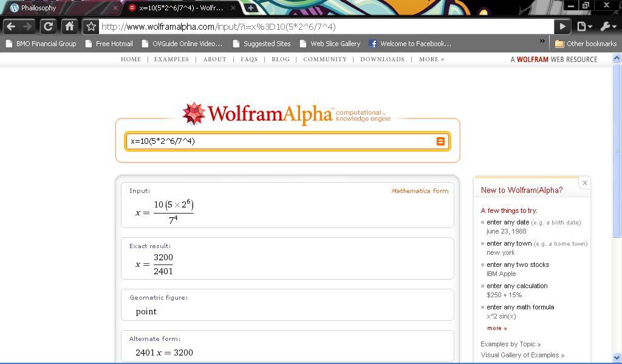Screen dimensions: 622x364
Task: Click the EXAMPLES nav link
Action: pos(171,59)
